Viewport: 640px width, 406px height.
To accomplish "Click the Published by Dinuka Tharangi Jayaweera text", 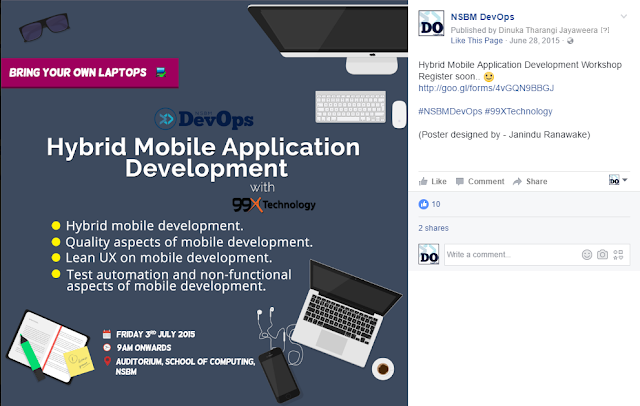I will (x=524, y=30).
